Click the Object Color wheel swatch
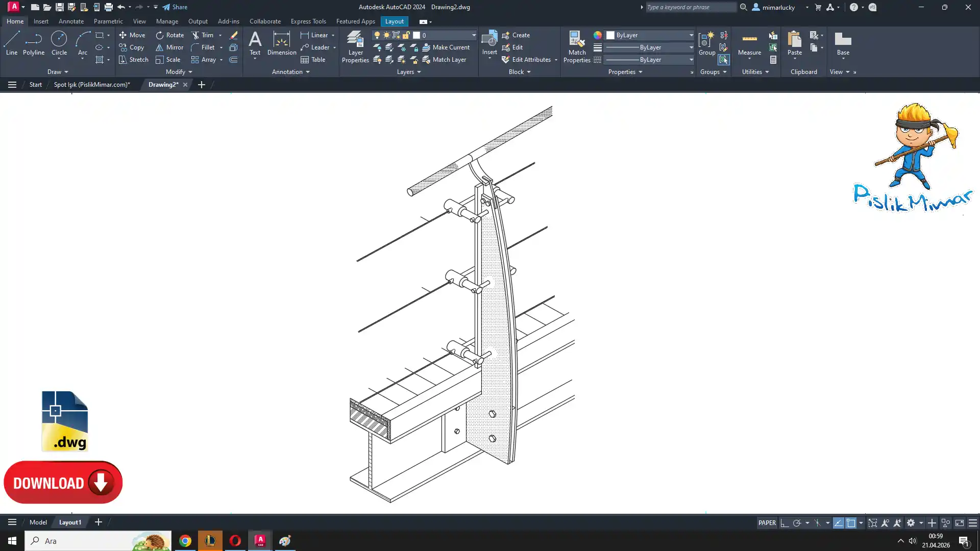The height and width of the screenshot is (551, 980). pyautogui.click(x=597, y=35)
